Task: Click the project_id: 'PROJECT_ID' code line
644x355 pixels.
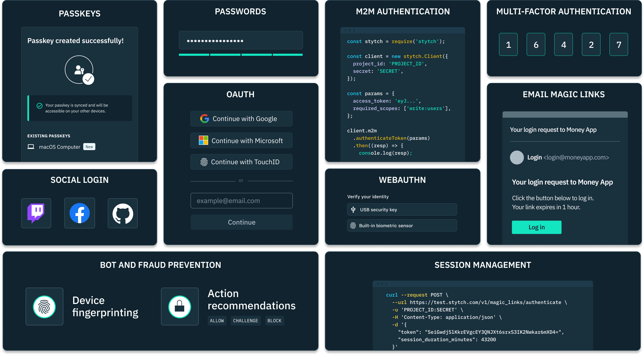Action: pos(390,64)
